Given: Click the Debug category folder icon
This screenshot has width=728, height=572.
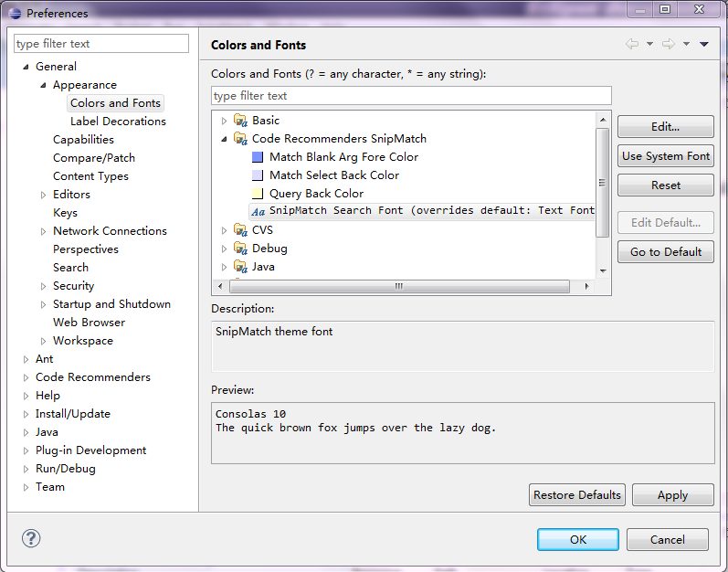Looking at the screenshot, I should click(240, 249).
